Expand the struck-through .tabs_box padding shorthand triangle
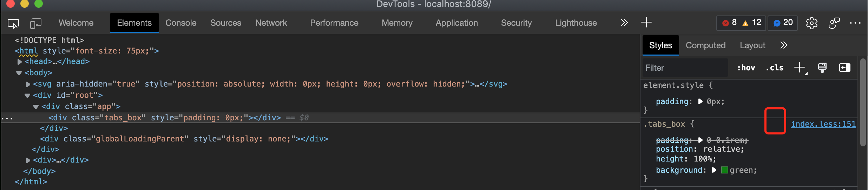The image size is (868, 190). 700,140
